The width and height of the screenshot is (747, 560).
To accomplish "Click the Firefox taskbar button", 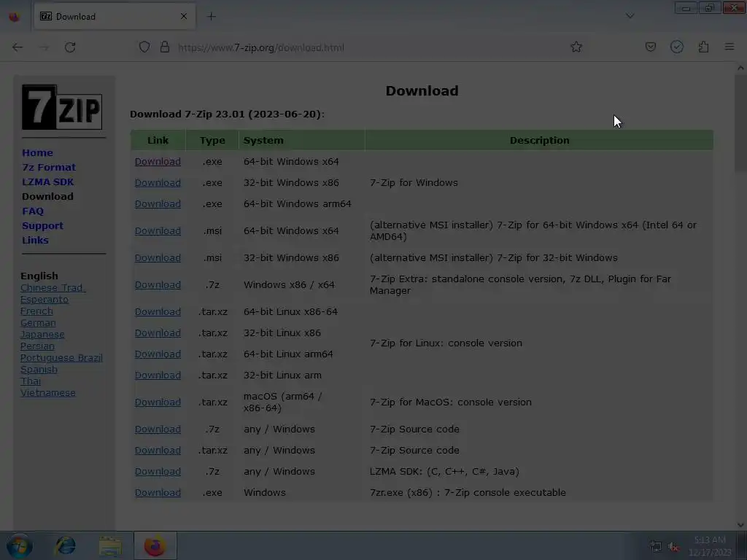I will pyautogui.click(x=155, y=546).
